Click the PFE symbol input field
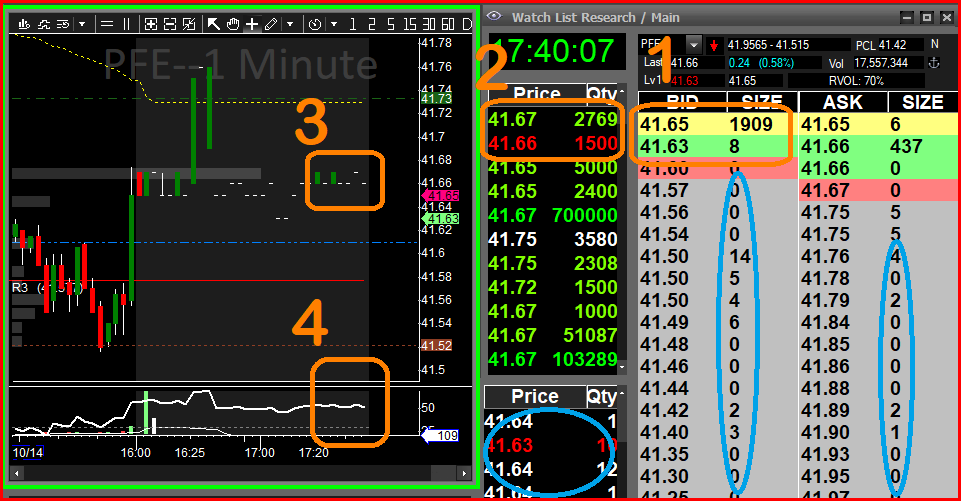Screen dimensions: 961x501 pyautogui.click(x=662, y=45)
